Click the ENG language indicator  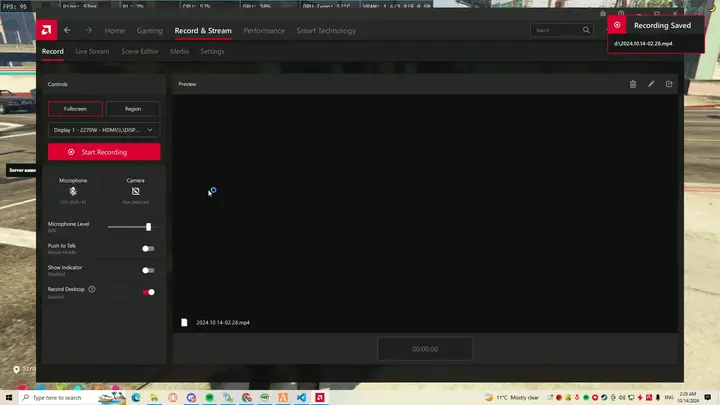pyautogui.click(x=669, y=398)
